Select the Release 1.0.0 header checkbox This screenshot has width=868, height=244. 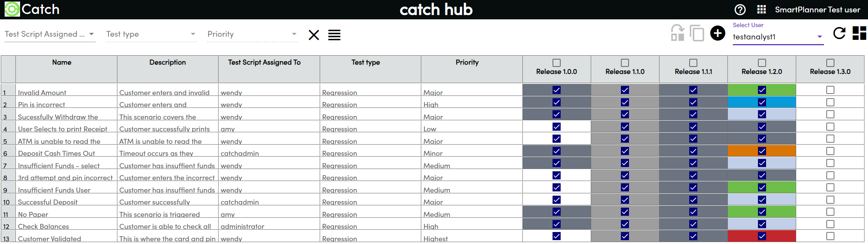(x=556, y=63)
